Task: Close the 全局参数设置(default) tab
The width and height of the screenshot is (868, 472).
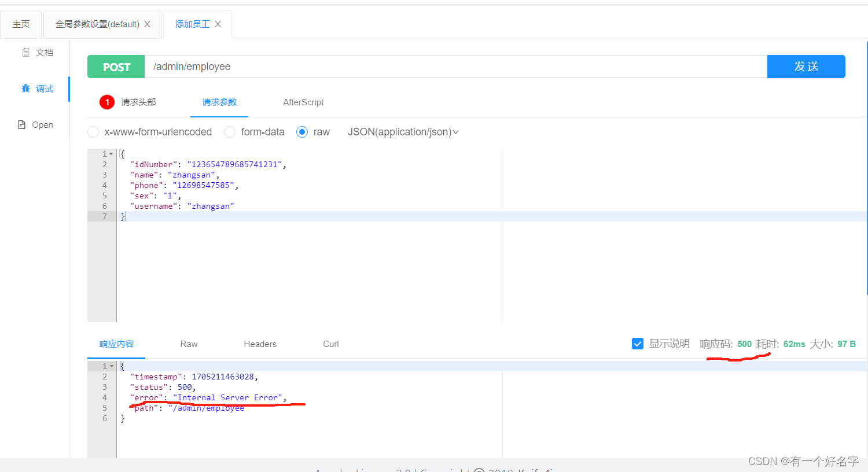Action: coord(148,24)
